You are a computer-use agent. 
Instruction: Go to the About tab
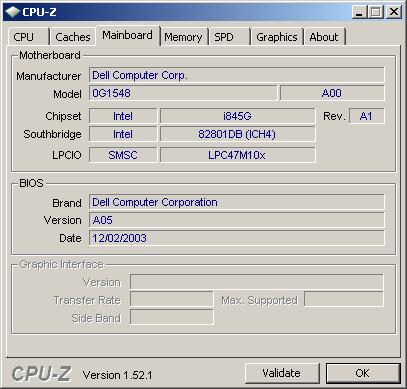click(x=324, y=37)
